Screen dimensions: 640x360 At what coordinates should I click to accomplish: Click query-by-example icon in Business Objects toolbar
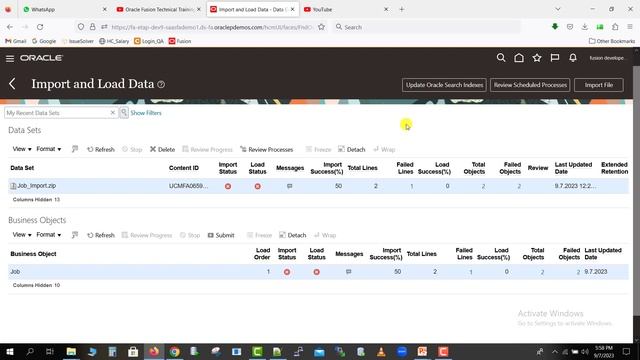pos(75,235)
